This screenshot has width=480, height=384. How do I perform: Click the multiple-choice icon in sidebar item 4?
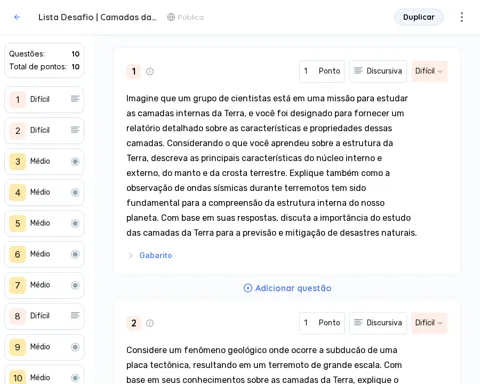point(75,192)
